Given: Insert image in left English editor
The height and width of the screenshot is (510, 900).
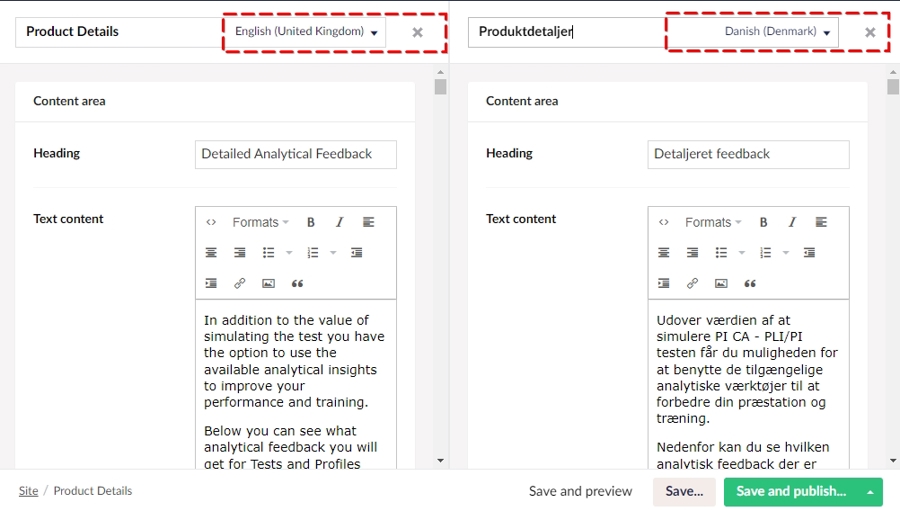Looking at the screenshot, I should pos(269,283).
